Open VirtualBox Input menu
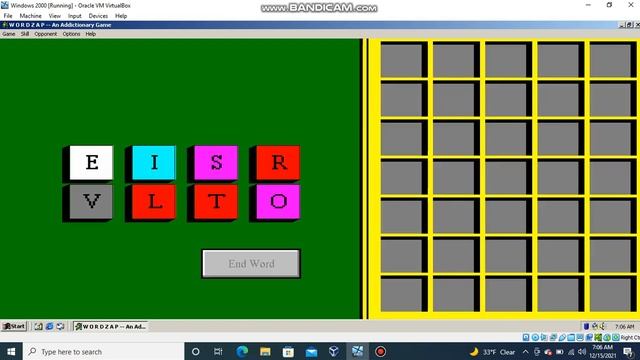640x360 pixels. click(x=75, y=16)
